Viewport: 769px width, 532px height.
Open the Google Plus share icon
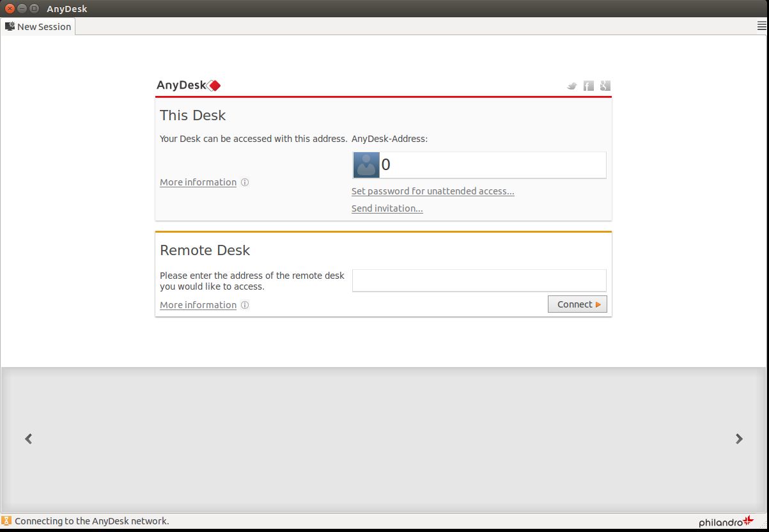pyautogui.click(x=605, y=86)
